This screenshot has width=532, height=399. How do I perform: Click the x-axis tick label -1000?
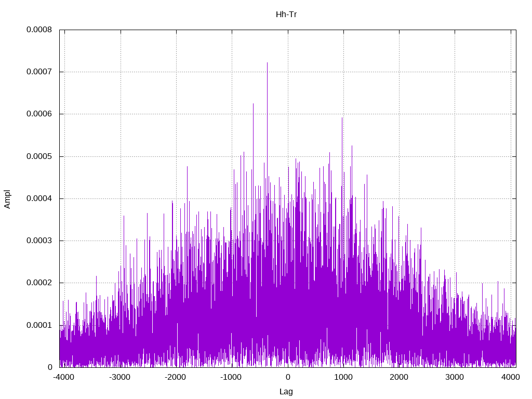(231, 377)
